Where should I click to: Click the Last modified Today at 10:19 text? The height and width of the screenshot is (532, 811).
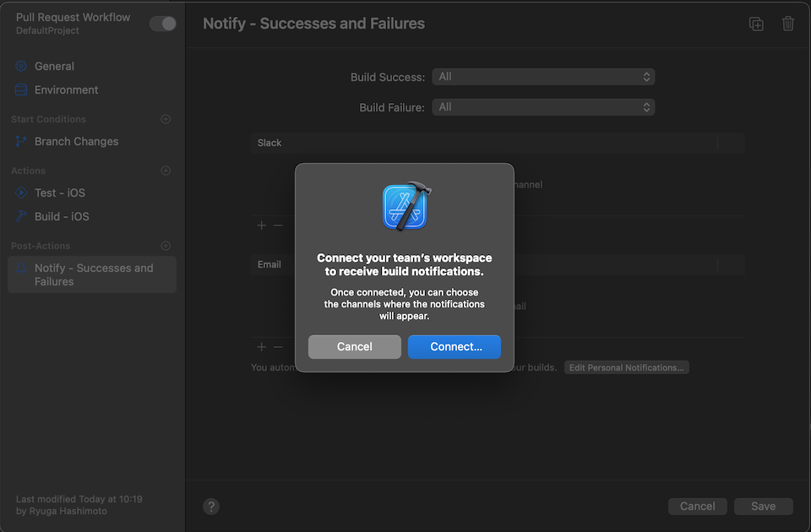pos(79,499)
